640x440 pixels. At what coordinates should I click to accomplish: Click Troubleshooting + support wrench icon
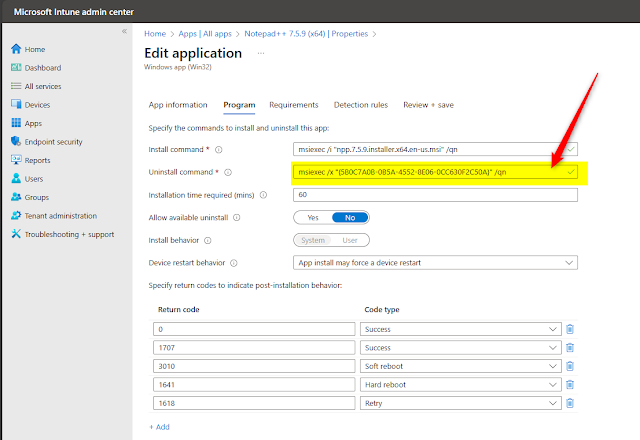(16, 234)
